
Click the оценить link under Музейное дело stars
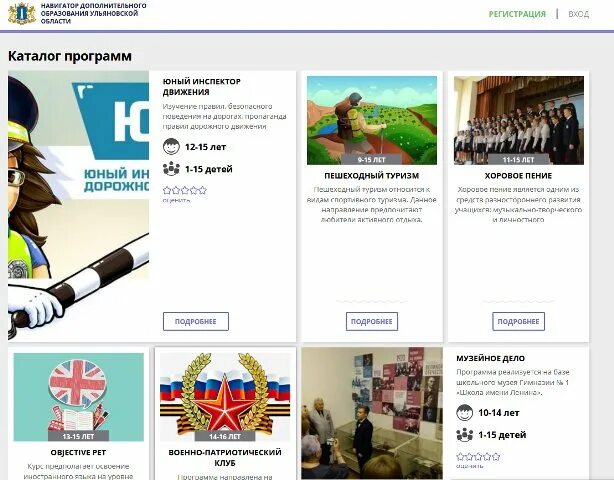click(x=470, y=466)
